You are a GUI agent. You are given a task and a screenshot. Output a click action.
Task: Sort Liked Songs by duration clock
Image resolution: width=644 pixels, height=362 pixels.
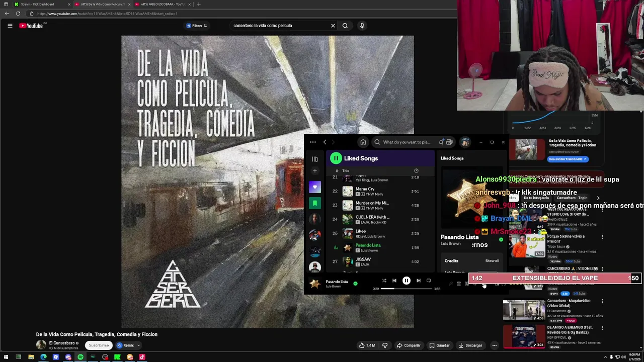click(416, 171)
